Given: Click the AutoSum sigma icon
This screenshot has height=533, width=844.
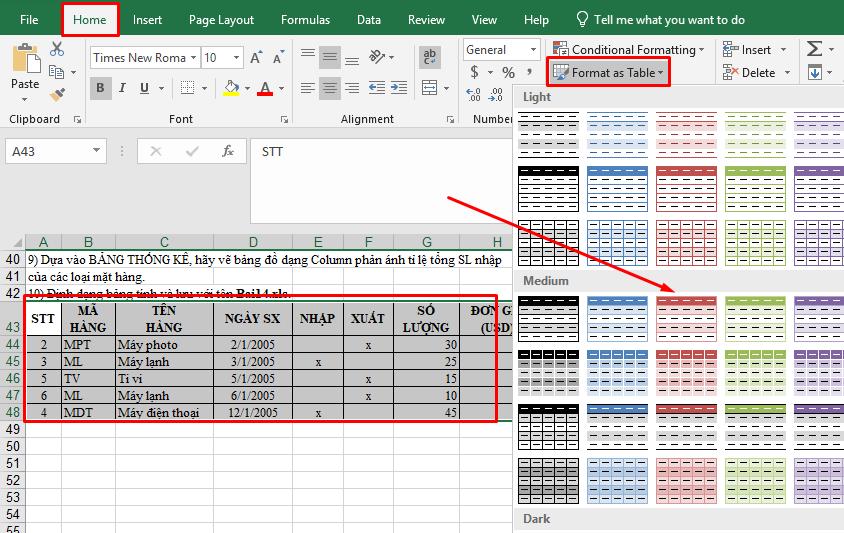Looking at the screenshot, I should click(815, 49).
